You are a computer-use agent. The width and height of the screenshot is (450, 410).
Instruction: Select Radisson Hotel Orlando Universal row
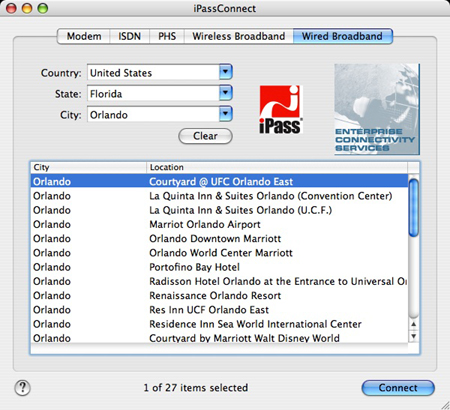point(219,281)
